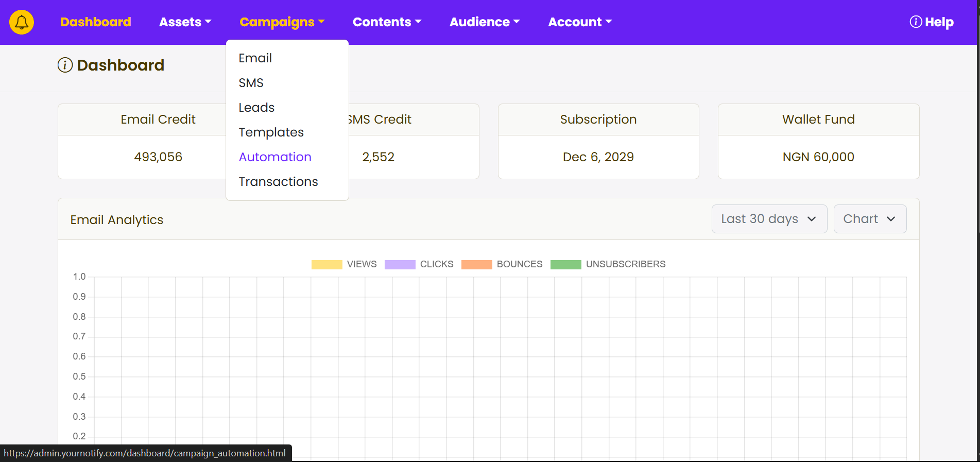
Task: Toggle the CLICKS legend series
Action: coord(419,264)
